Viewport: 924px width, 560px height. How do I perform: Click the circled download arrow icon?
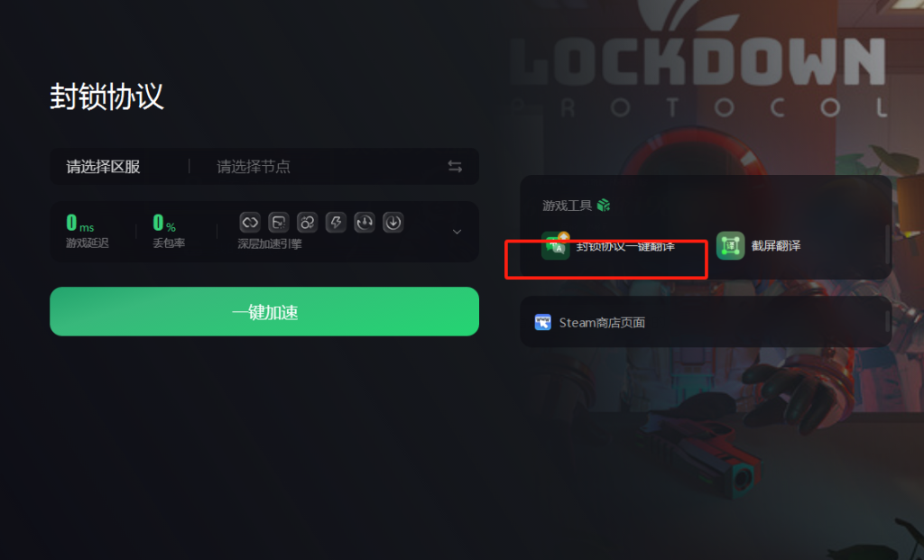coord(393,222)
